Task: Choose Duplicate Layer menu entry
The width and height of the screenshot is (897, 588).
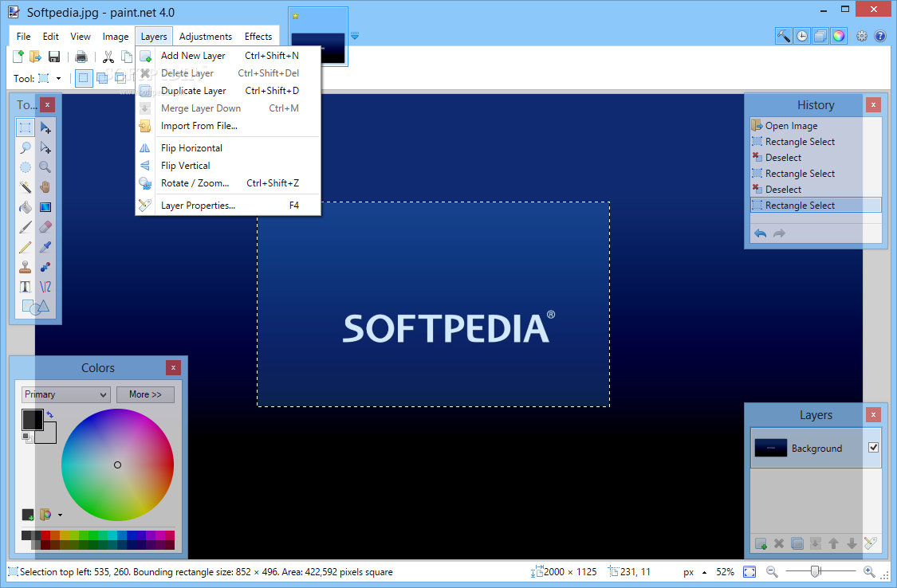Action: (x=228, y=90)
